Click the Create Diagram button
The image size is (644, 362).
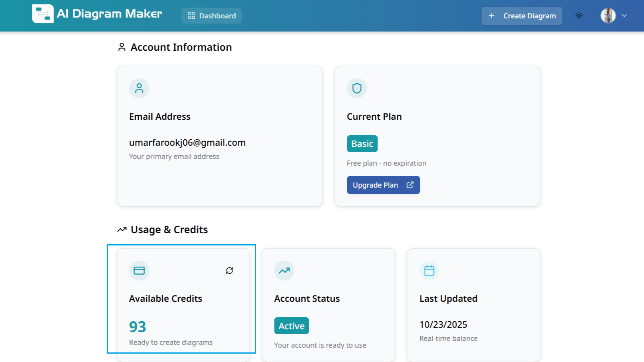(x=522, y=16)
